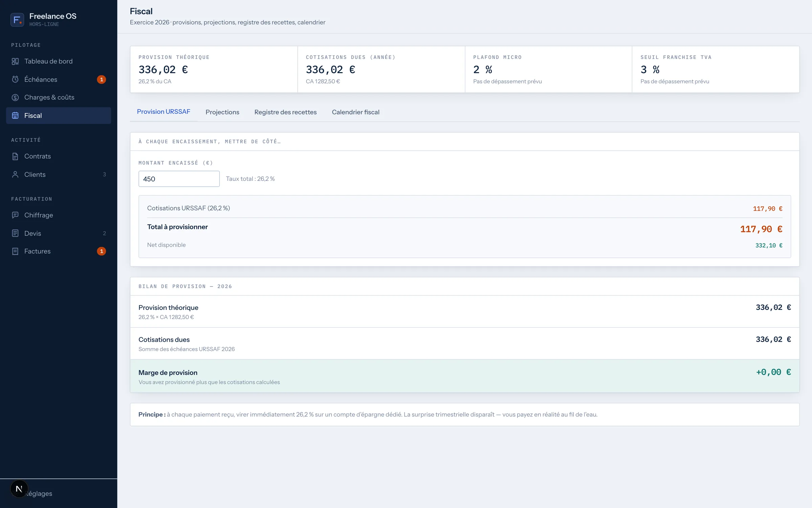Click the Provision théorique summary card
812x508 pixels.
214,69
